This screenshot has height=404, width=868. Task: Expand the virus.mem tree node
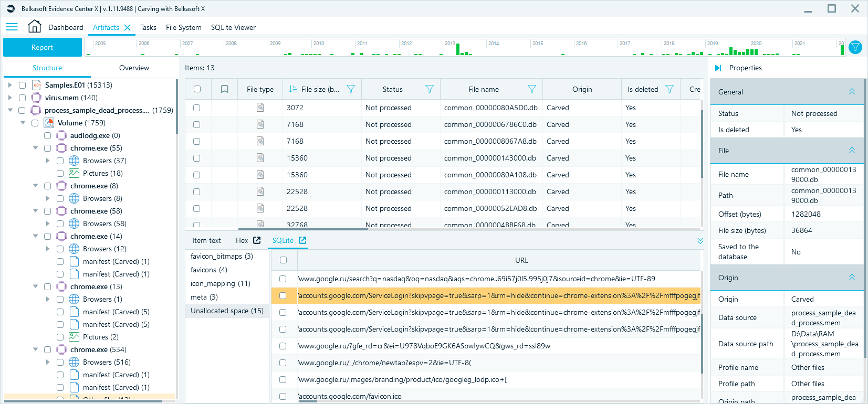(10, 98)
